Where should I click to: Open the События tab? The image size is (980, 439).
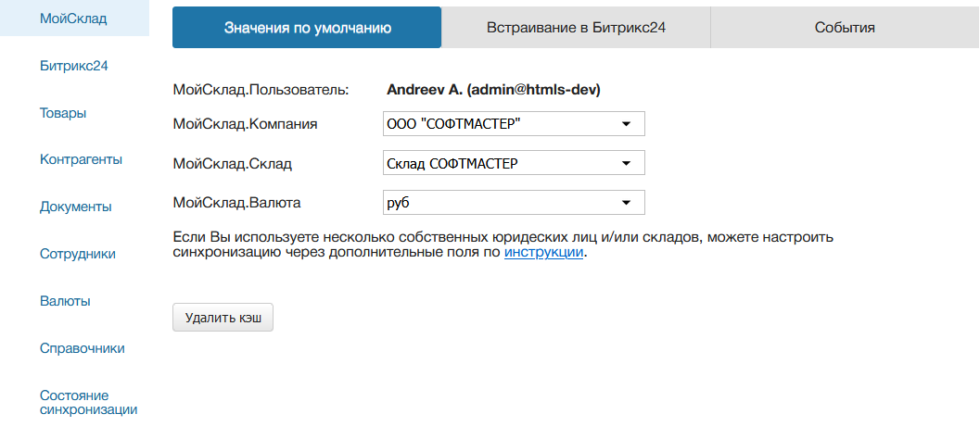tap(845, 28)
